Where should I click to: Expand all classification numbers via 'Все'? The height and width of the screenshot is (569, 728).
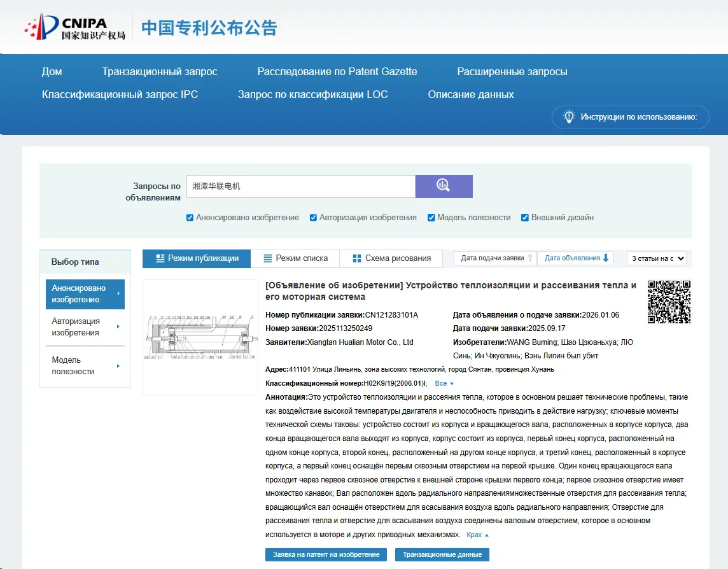444,384
